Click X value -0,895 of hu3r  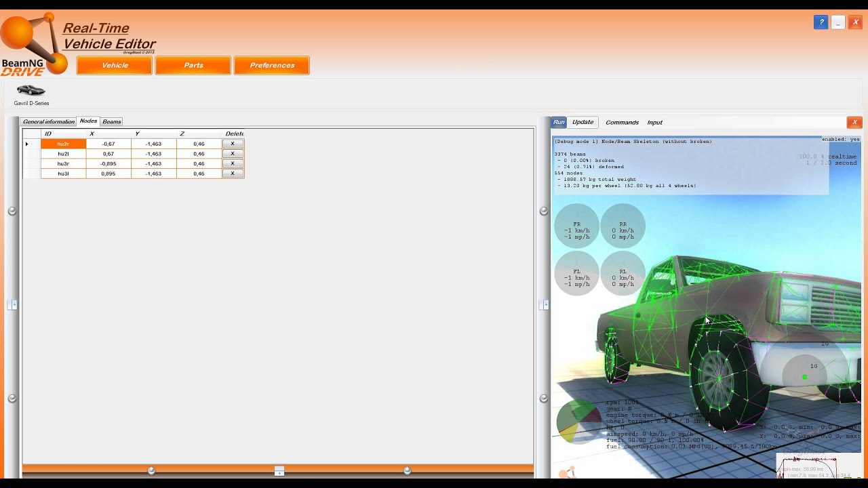coord(108,163)
